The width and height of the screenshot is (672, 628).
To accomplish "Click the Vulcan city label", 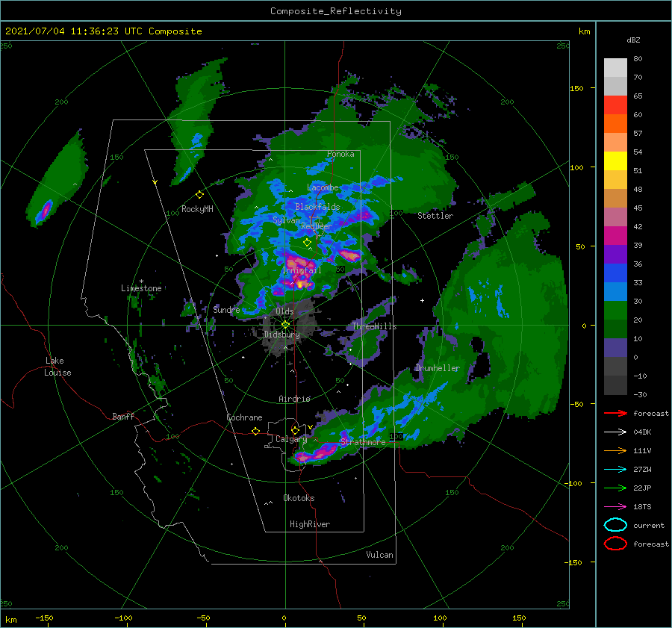I will coord(379,555).
